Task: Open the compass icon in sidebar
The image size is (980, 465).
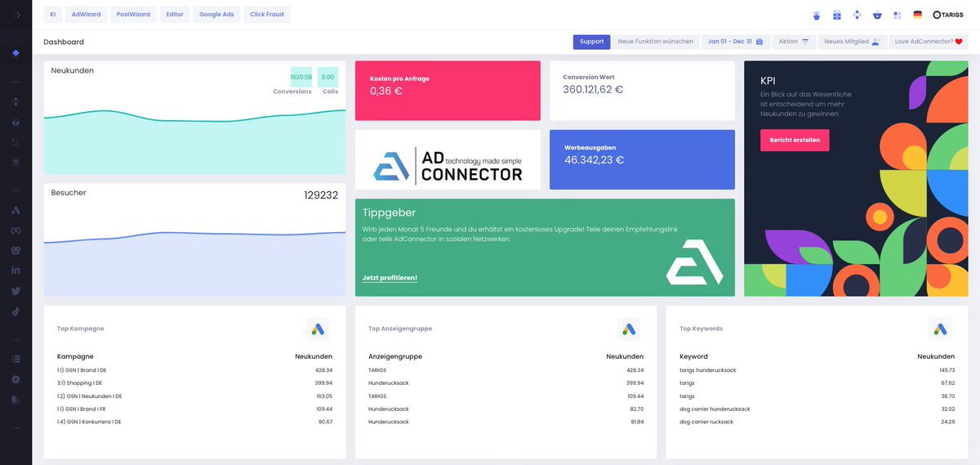Action: (x=16, y=379)
